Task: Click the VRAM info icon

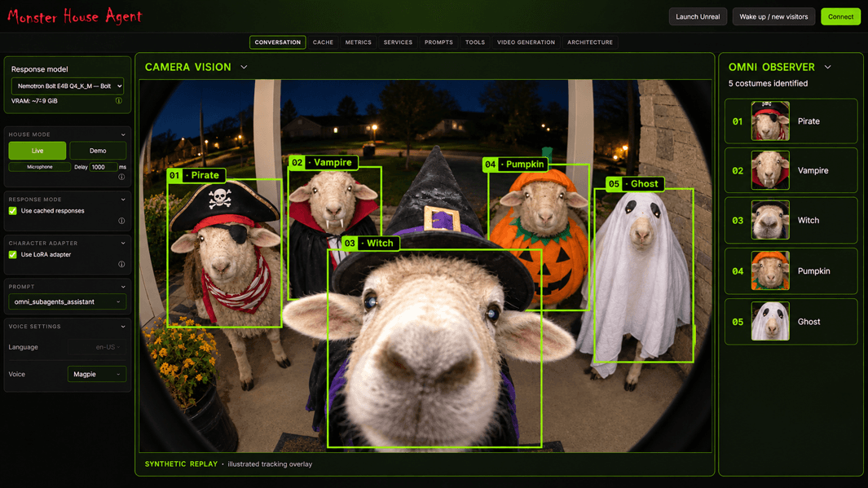Action: pyautogui.click(x=118, y=101)
